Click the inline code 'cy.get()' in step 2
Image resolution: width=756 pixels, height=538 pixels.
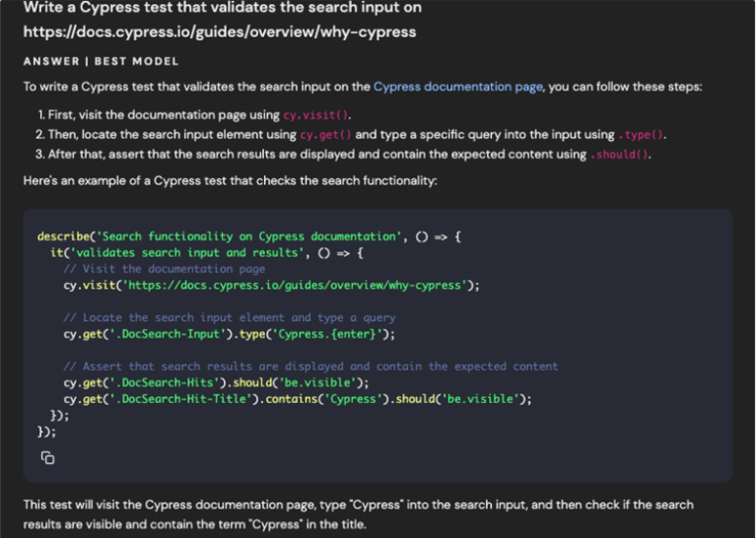click(325, 134)
